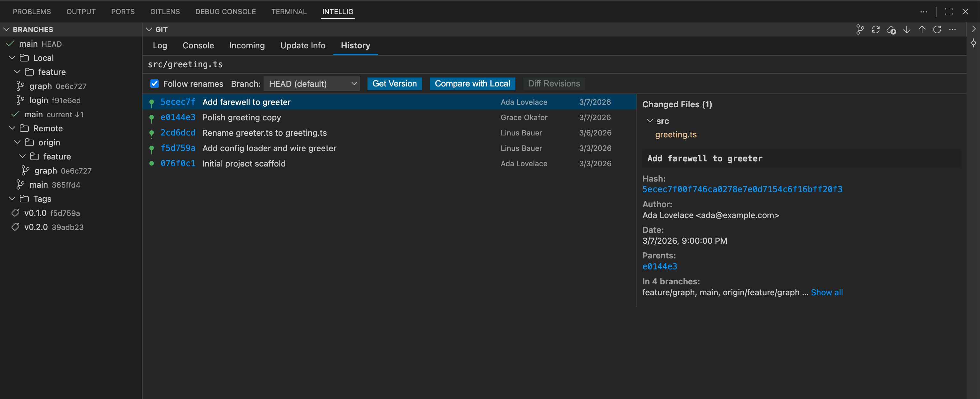Collapse the Local branches folder
The image size is (980, 399).
[12, 58]
